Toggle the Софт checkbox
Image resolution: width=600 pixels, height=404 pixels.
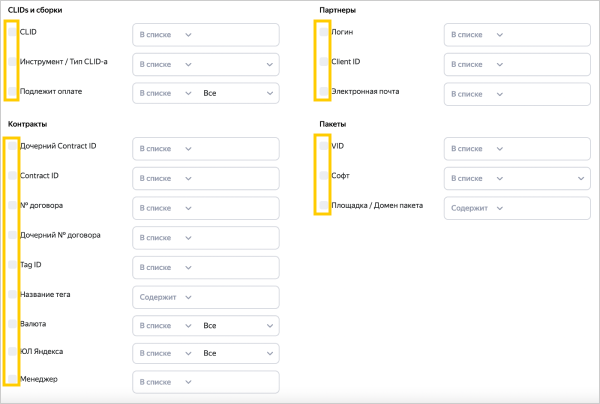323,175
